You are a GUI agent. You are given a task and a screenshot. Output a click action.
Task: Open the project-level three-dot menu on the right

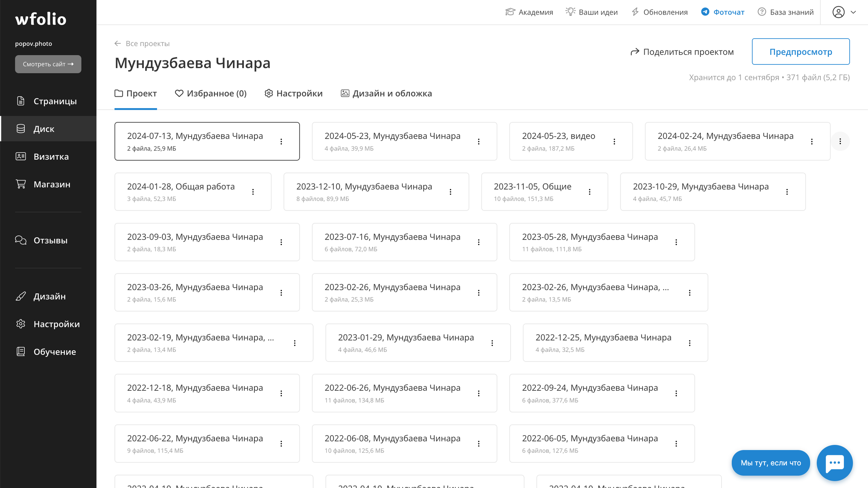pyautogui.click(x=840, y=141)
